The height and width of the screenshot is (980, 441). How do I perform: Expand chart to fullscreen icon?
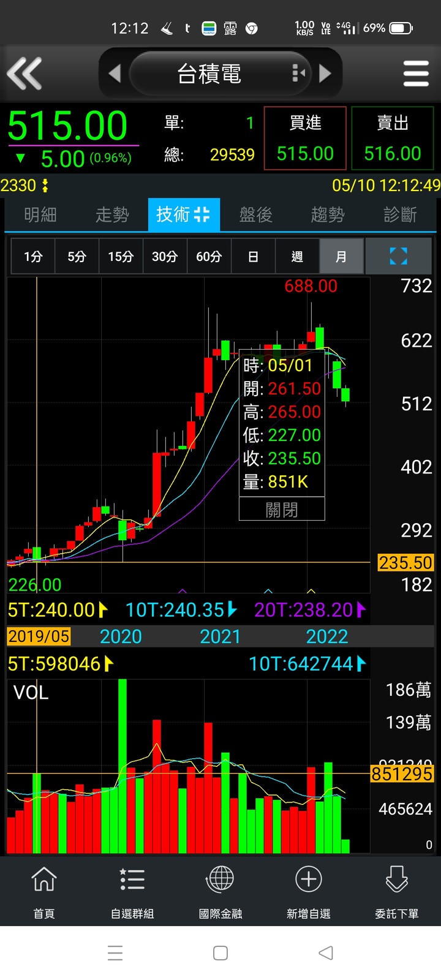pos(398,256)
